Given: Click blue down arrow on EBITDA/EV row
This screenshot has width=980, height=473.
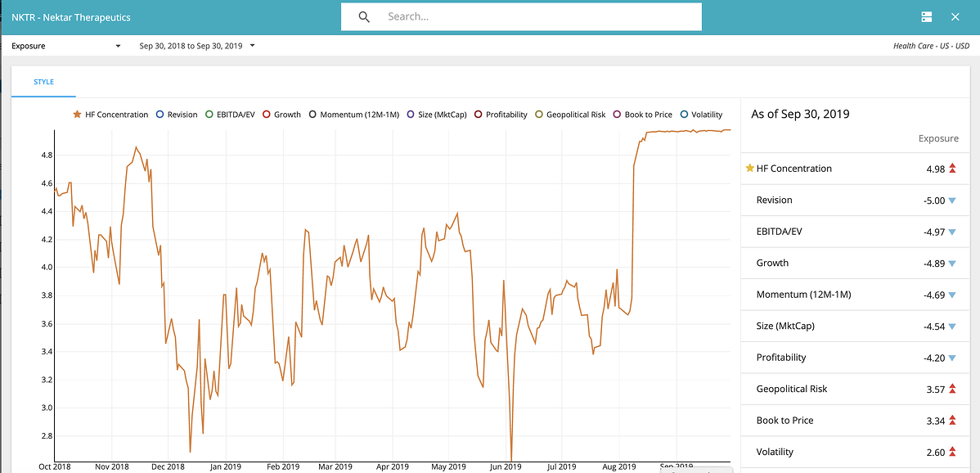Looking at the screenshot, I should click(952, 232).
